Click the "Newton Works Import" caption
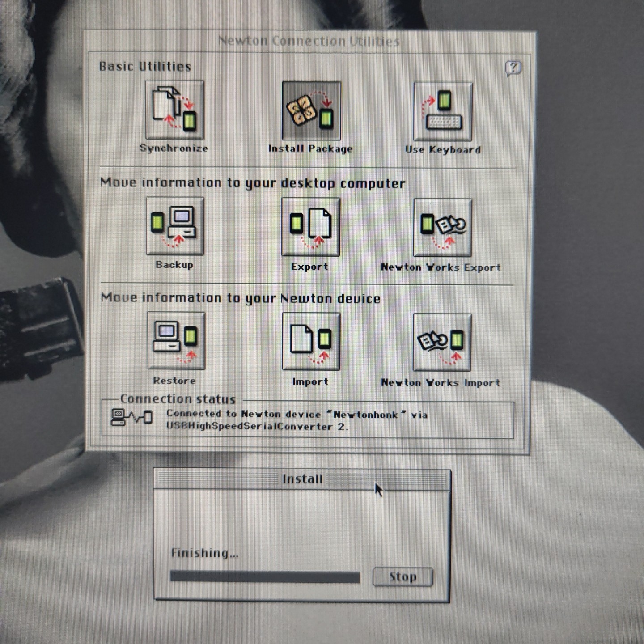This screenshot has height=644, width=644. tap(441, 383)
